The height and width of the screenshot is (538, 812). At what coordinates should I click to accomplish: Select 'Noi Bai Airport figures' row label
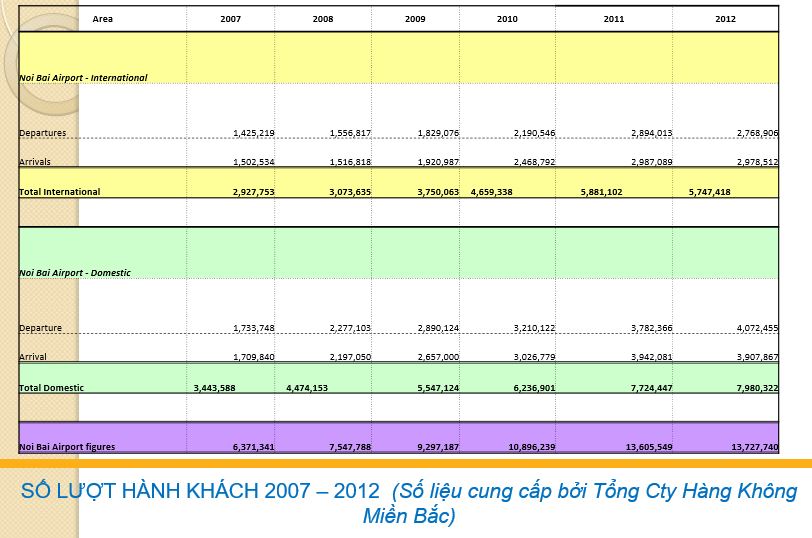67,447
